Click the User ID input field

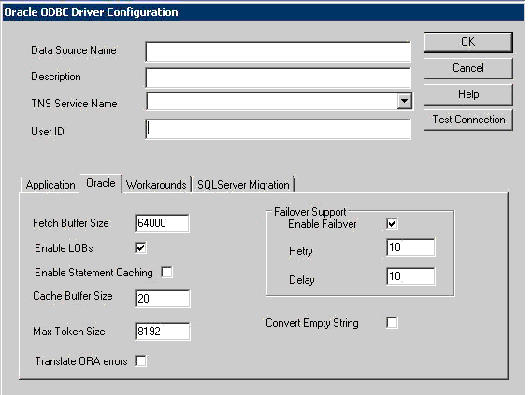tap(278, 129)
